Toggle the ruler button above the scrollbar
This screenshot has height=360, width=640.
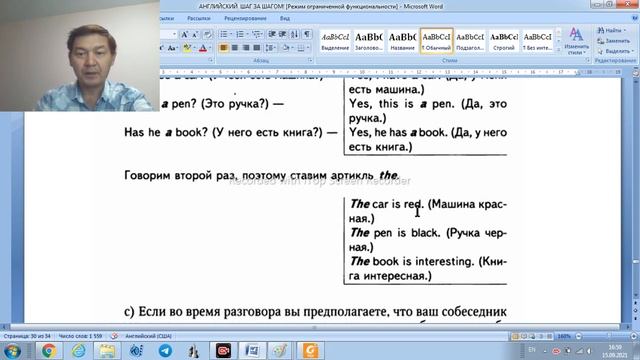pos(636,73)
